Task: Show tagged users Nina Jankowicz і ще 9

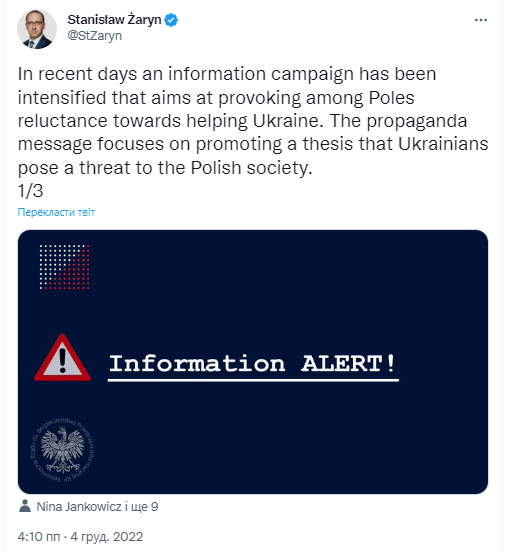Action: pos(97,507)
